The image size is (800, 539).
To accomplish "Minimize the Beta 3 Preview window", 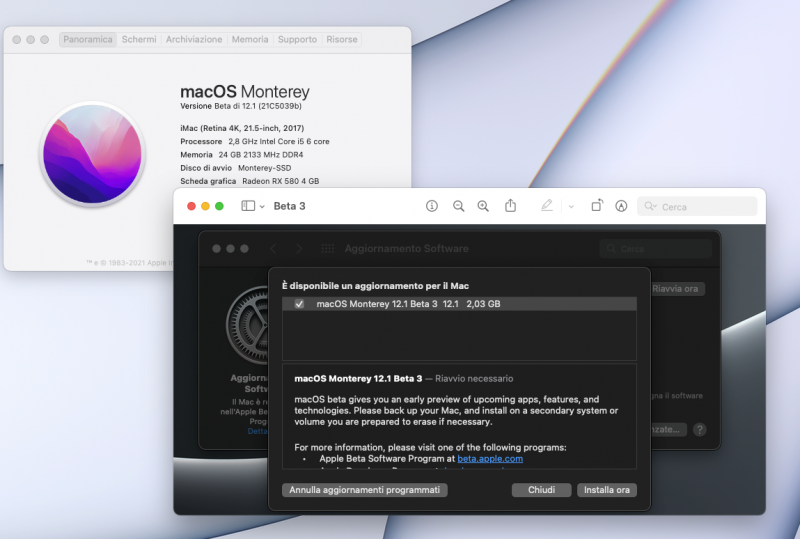I will [x=205, y=206].
